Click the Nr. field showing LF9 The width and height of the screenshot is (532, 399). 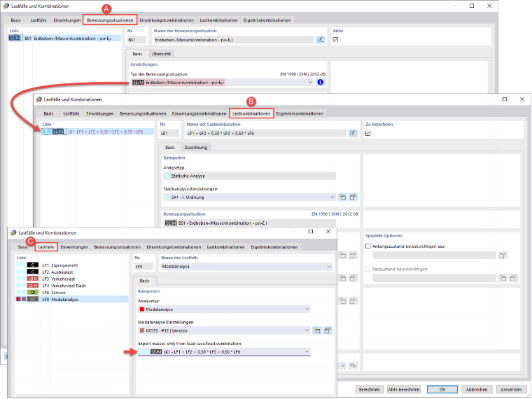click(x=144, y=266)
